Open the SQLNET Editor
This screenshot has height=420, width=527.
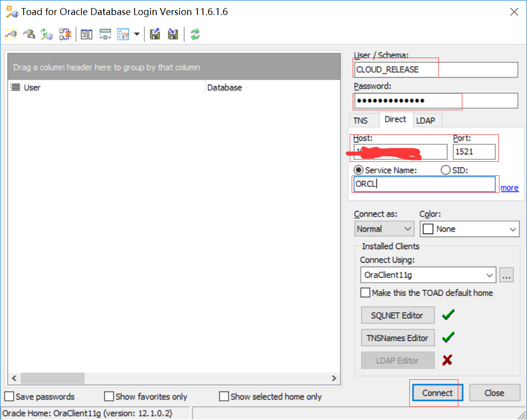click(398, 315)
